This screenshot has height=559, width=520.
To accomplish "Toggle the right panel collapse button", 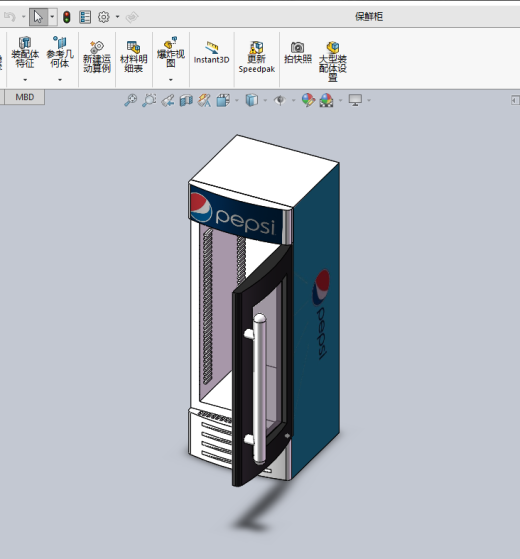I will pyautogui.click(x=515, y=100).
